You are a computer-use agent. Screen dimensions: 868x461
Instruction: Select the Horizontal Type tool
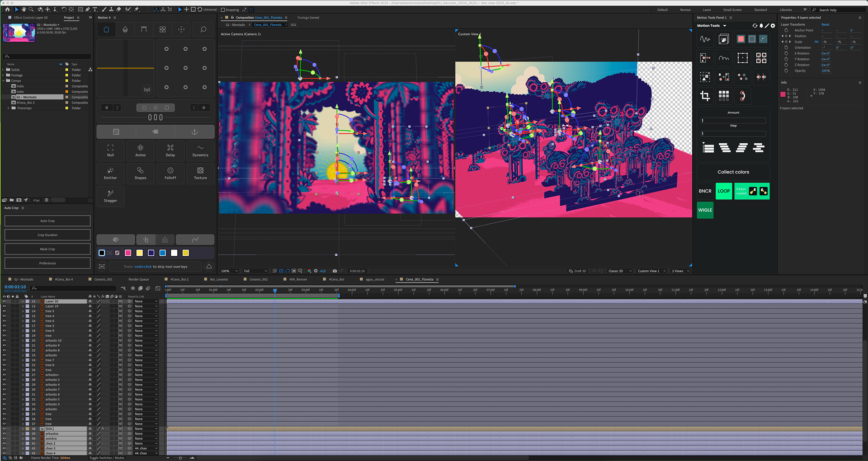pos(95,9)
